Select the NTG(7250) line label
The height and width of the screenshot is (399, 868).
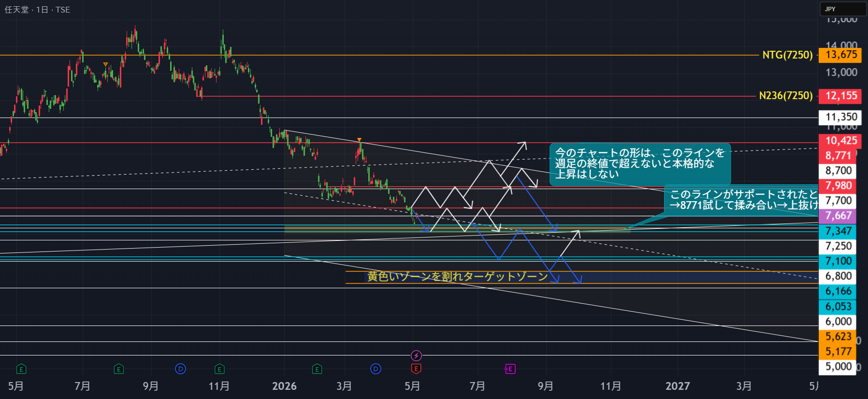[787, 55]
